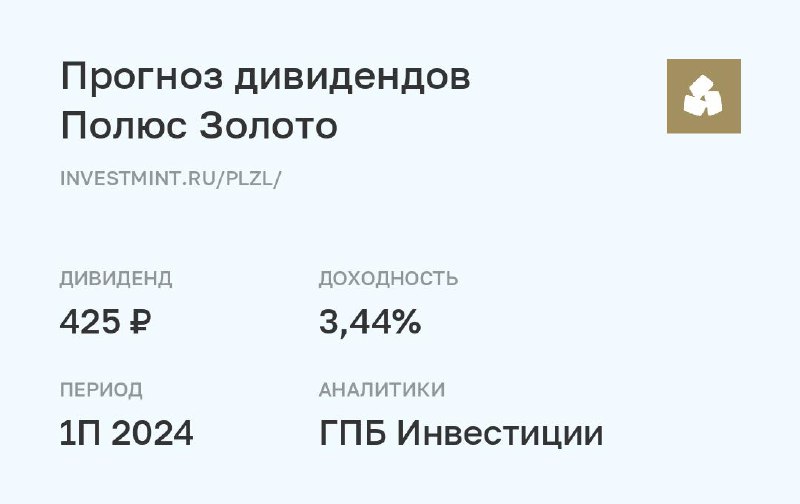Click the ruble sign after 425
Image resolution: width=800 pixels, height=504 pixels.
(x=142, y=322)
